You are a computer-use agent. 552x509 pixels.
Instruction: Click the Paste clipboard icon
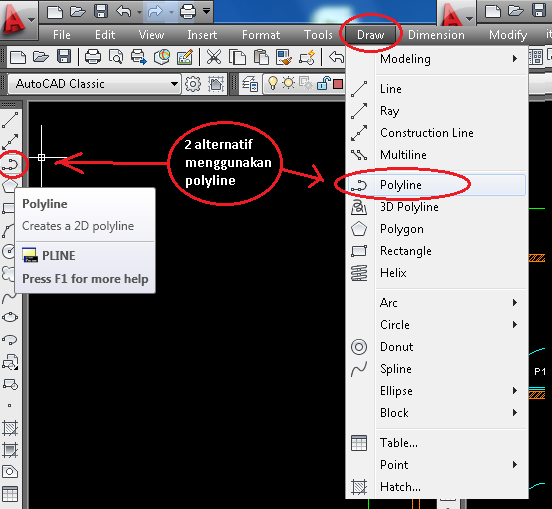coord(261,57)
